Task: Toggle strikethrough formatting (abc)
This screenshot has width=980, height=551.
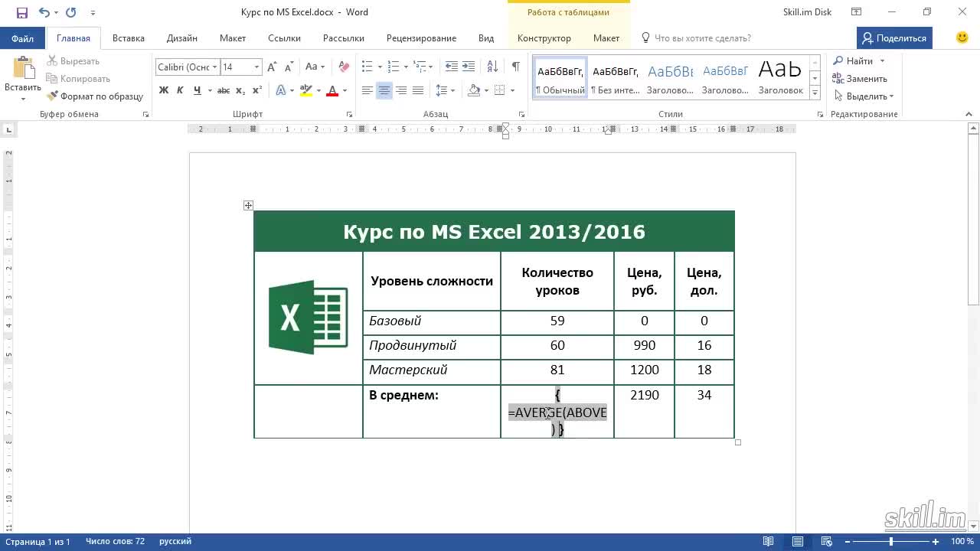Action: coord(224,90)
